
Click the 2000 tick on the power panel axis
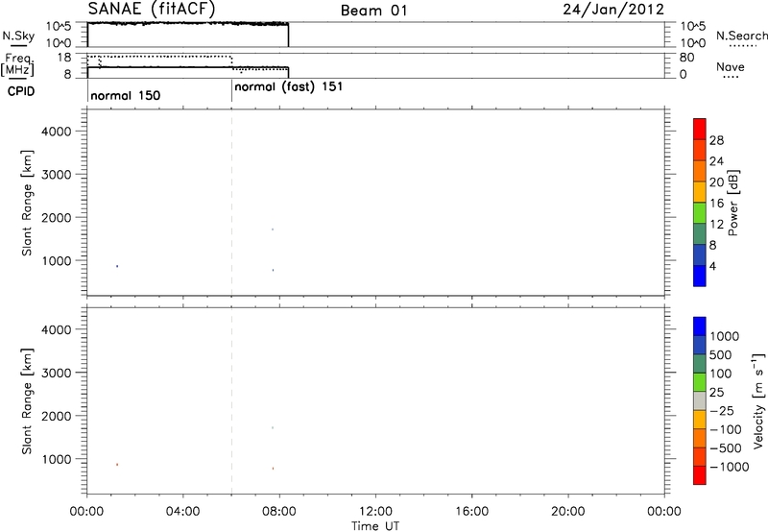coord(57,217)
